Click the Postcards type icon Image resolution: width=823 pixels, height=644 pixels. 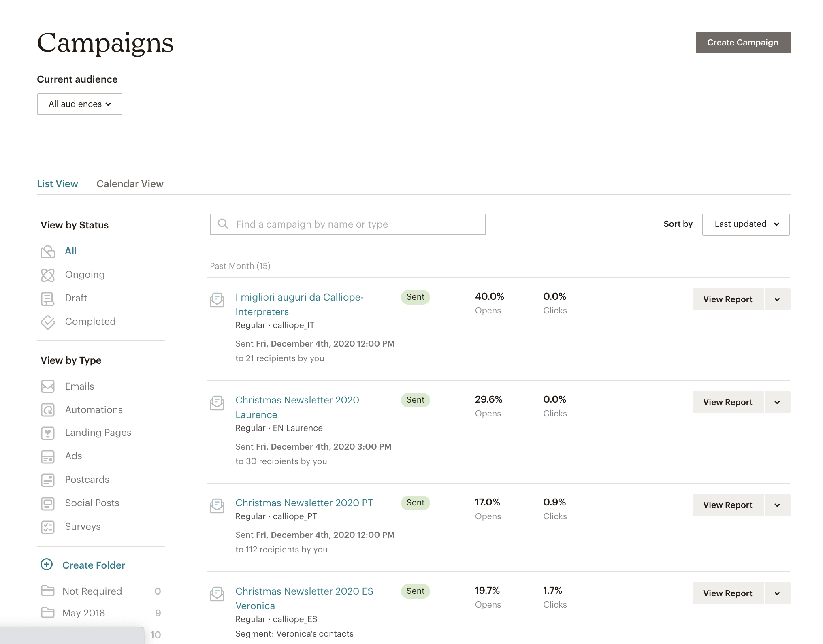(48, 480)
